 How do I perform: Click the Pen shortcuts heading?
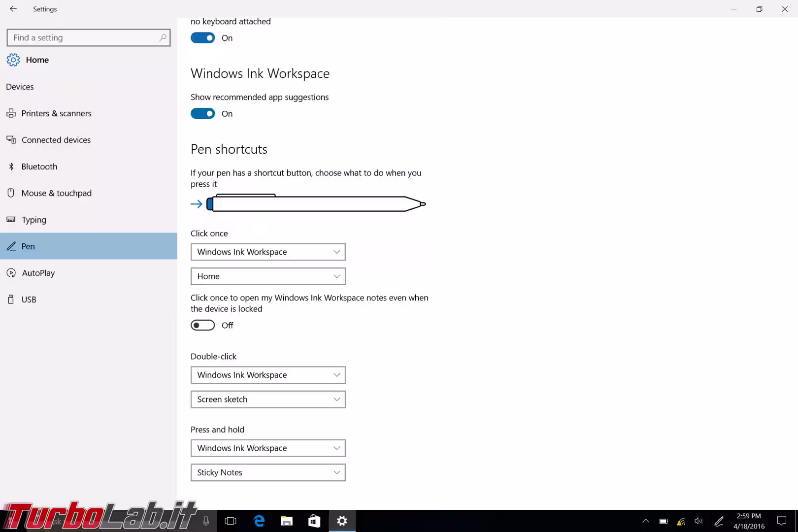click(x=229, y=149)
